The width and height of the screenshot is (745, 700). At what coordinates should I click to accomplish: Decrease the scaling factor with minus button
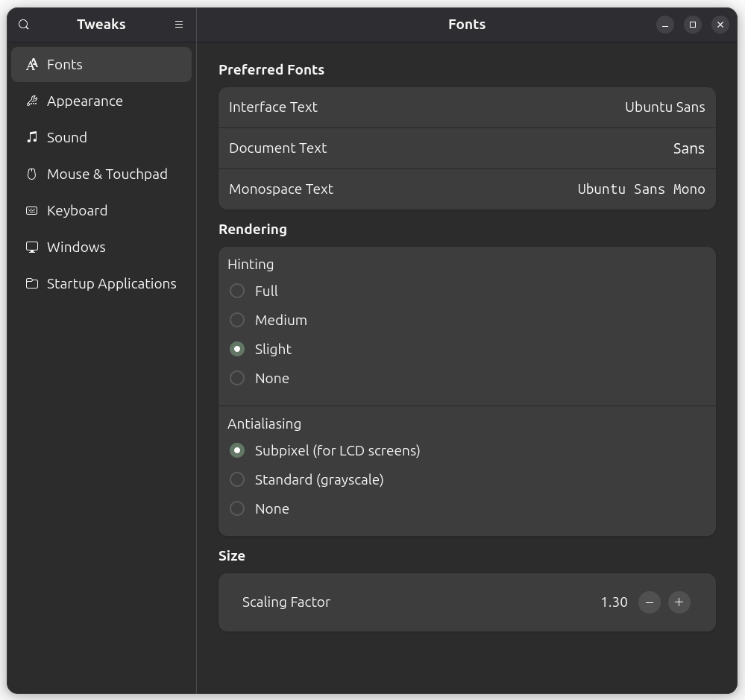pyautogui.click(x=650, y=602)
